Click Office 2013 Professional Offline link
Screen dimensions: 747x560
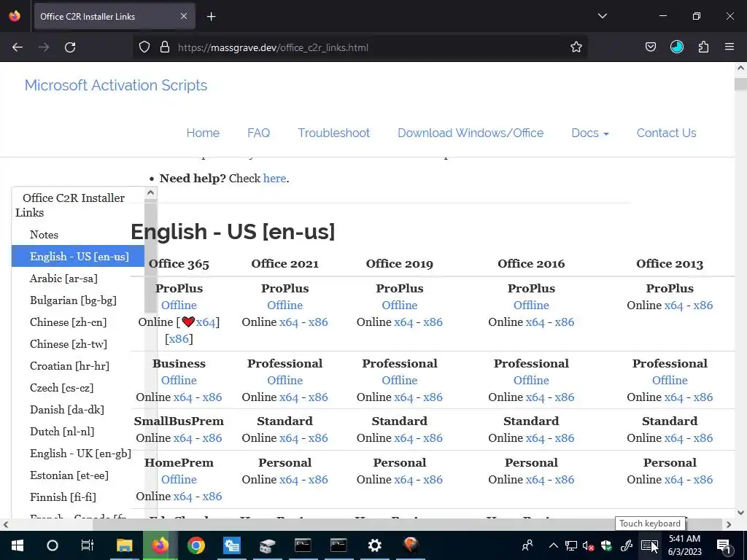pos(670,381)
